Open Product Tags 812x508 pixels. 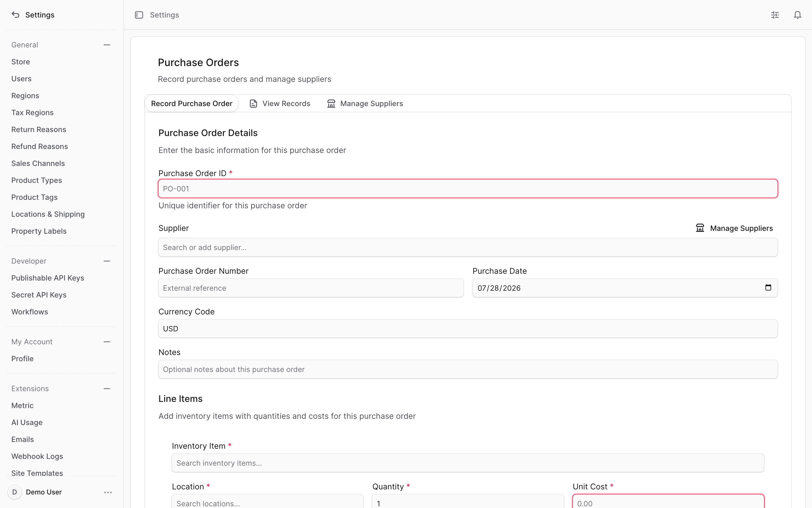pyautogui.click(x=34, y=197)
